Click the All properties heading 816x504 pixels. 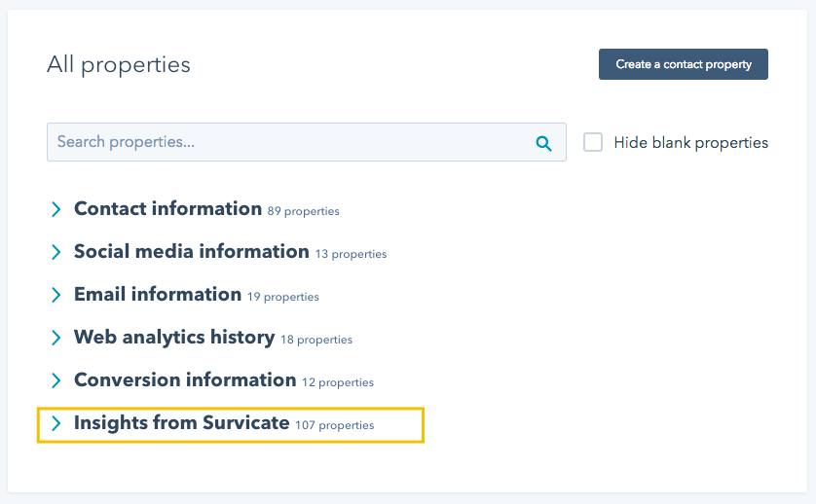point(119,65)
